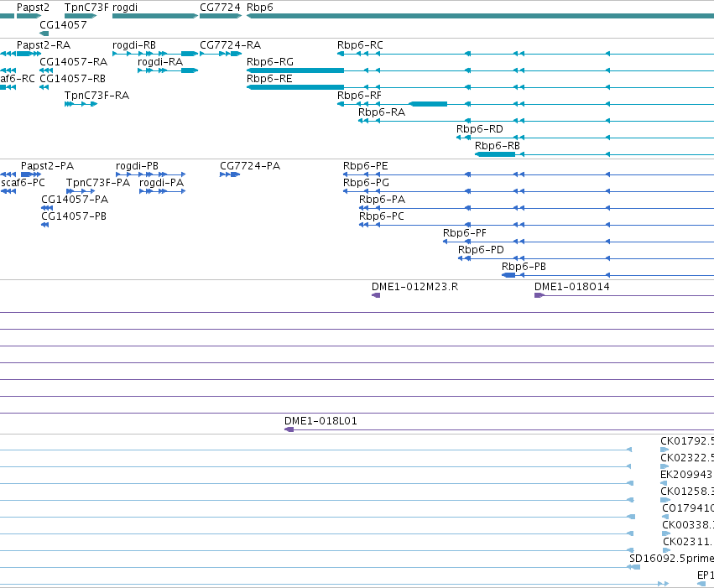
Task: Open transcript Papst2-RA
Action: (x=44, y=45)
